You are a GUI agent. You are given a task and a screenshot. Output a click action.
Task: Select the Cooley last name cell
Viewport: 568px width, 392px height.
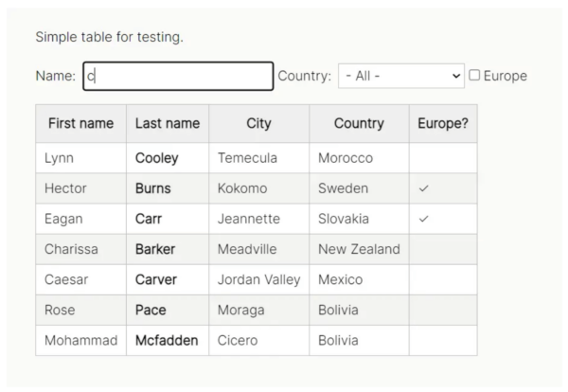(x=168, y=158)
